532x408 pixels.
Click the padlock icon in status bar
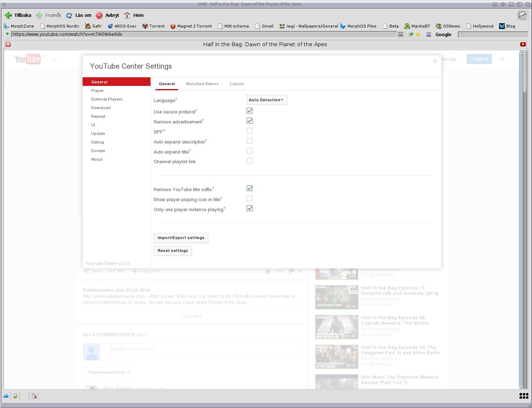[x=15, y=396]
